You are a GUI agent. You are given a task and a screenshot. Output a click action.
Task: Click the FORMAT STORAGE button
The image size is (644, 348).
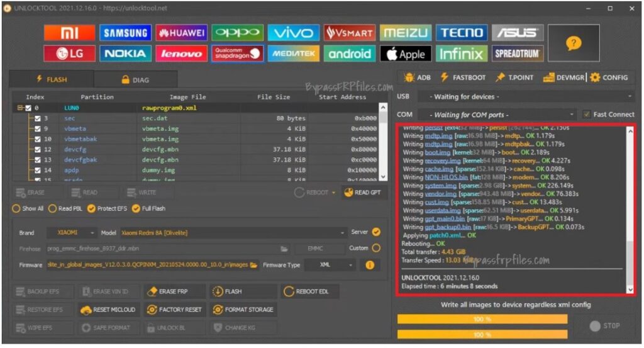(x=243, y=310)
